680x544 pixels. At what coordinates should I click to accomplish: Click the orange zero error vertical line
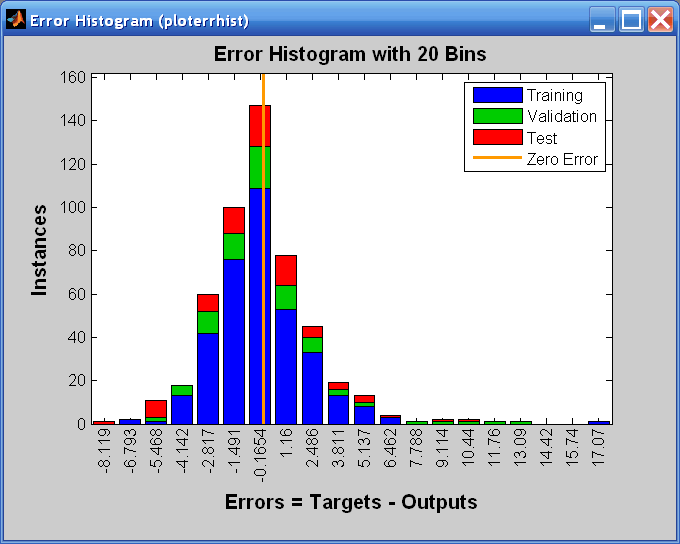click(x=263, y=249)
